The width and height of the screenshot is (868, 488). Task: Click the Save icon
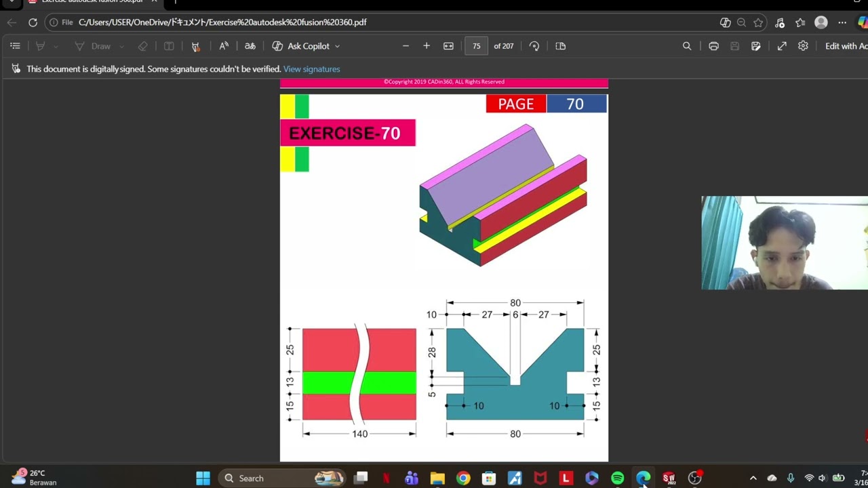coord(734,46)
